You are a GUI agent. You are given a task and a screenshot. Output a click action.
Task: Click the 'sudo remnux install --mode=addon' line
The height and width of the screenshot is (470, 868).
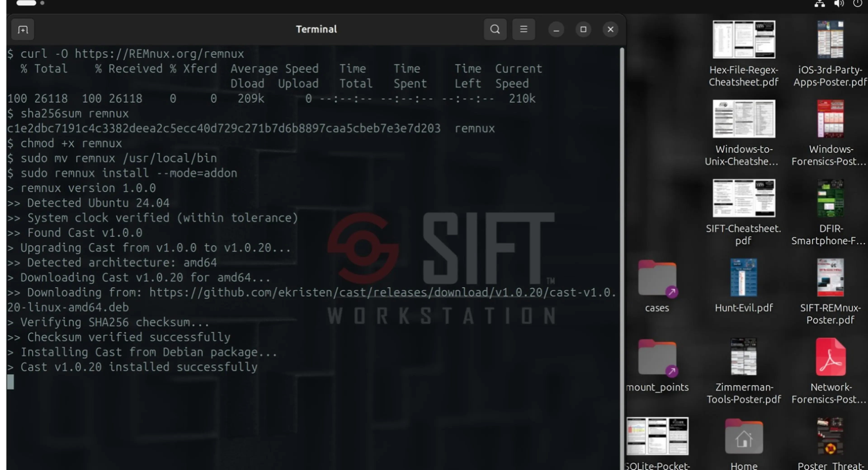point(122,173)
